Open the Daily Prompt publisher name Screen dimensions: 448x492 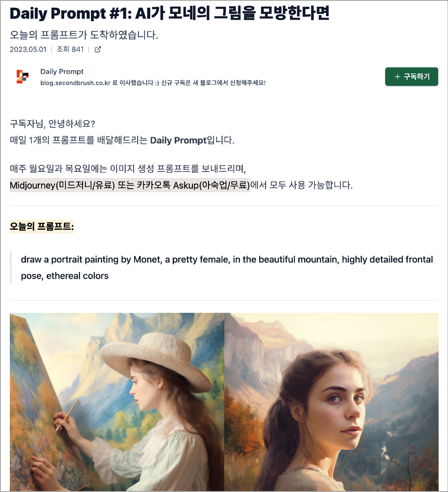[62, 72]
